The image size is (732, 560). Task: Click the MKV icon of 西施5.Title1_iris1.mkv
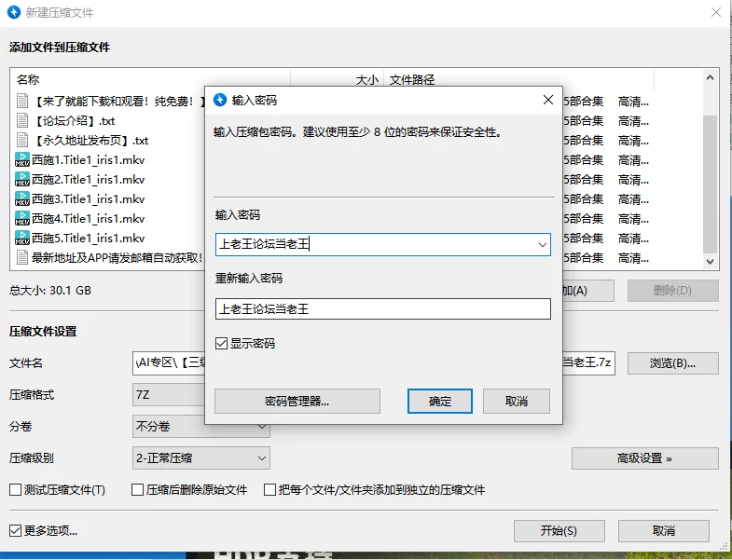22,238
